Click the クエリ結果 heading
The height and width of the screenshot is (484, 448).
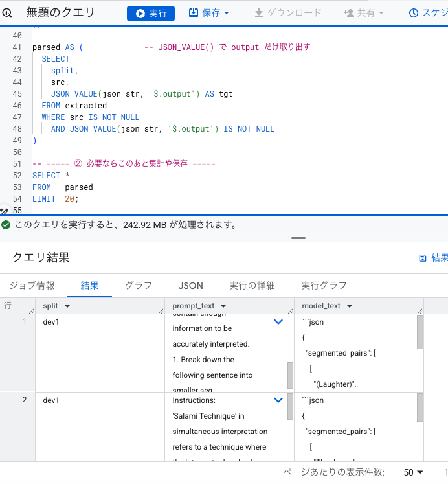41,257
